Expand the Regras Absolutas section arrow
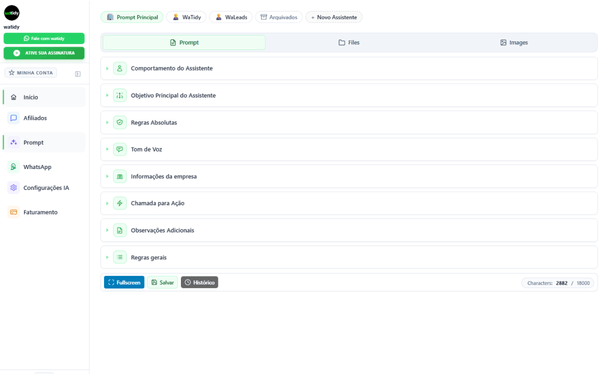This screenshot has width=600, height=375. [107, 122]
